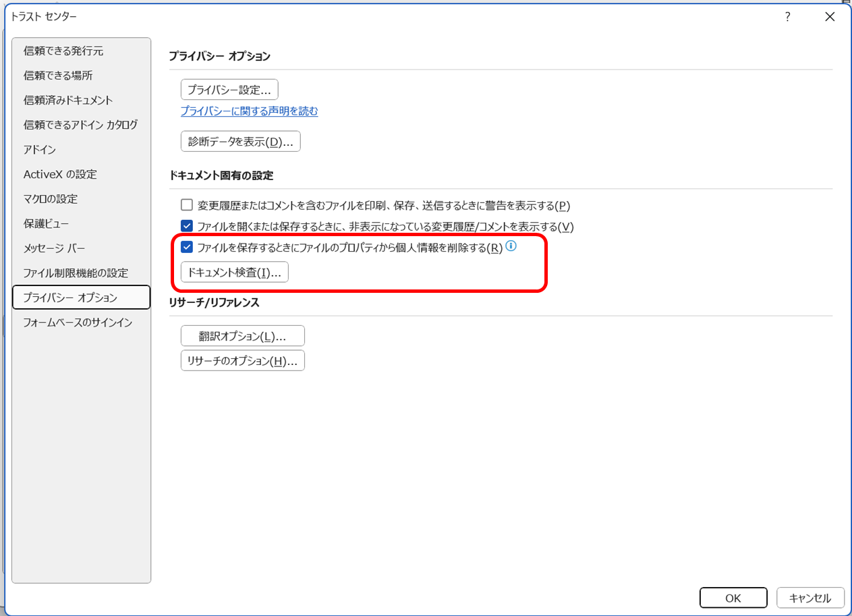Click the help question mark icon

(787, 17)
